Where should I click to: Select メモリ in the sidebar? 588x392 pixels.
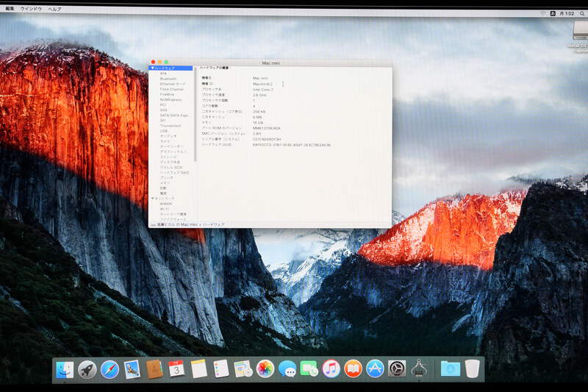click(165, 183)
